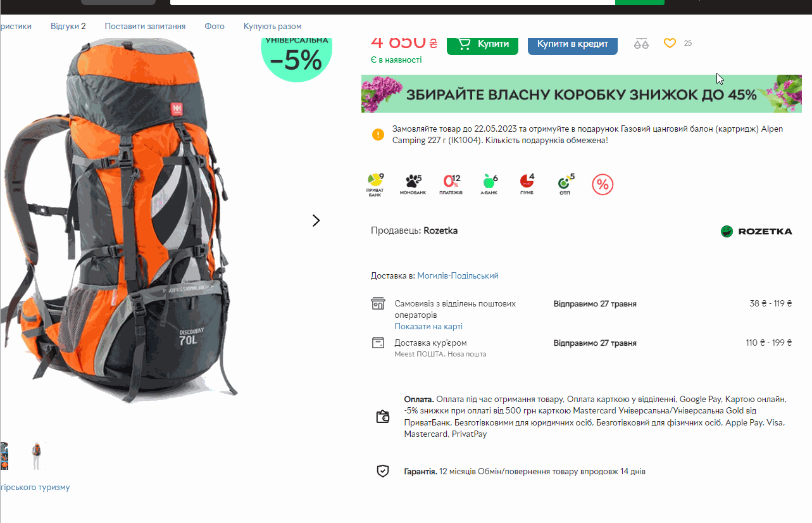Change delivery city Могилів-Подільський

pos(458,276)
